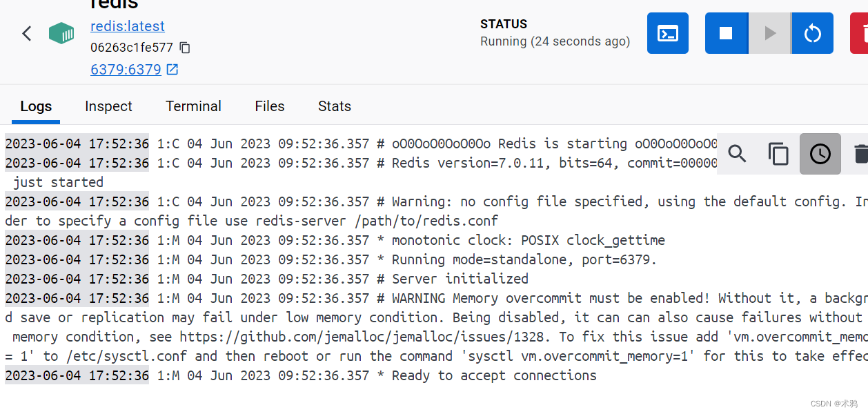Copy the container logs
The width and height of the screenshot is (868, 414).
pyautogui.click(x=778, y=153)
